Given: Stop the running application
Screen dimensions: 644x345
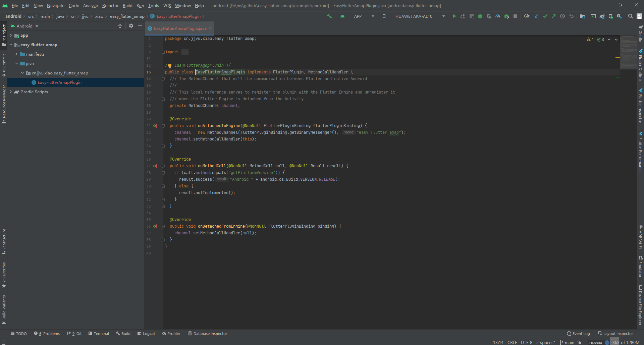Looking at the screenshot, I should click(516, 16).
